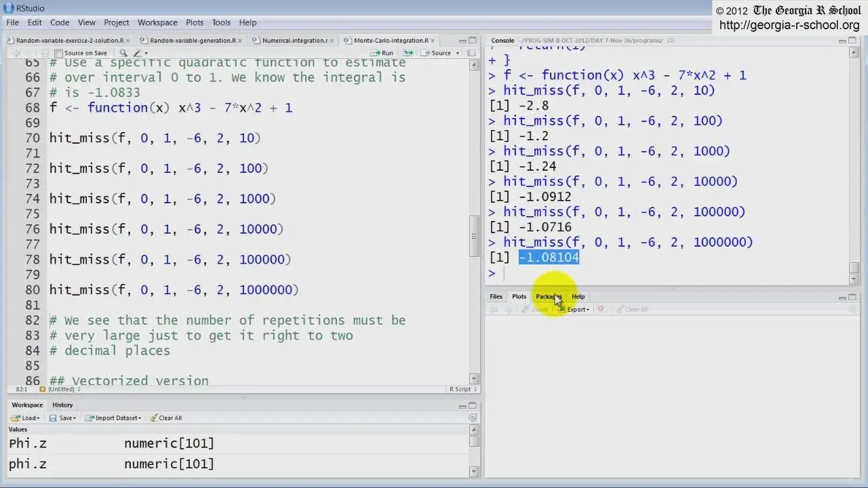Close the Random-variable-generation.R tab
The image size is (868, 488).
pos(241,41)
